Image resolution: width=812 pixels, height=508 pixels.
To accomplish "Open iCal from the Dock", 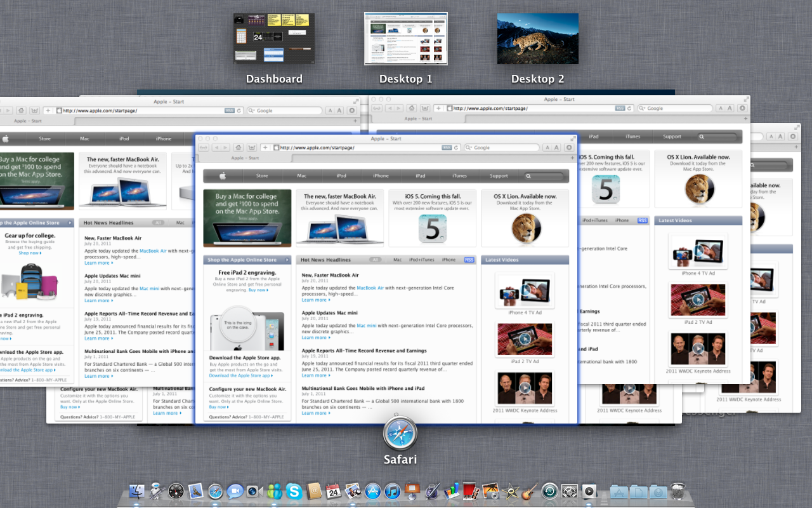I will tap(333, 491).
